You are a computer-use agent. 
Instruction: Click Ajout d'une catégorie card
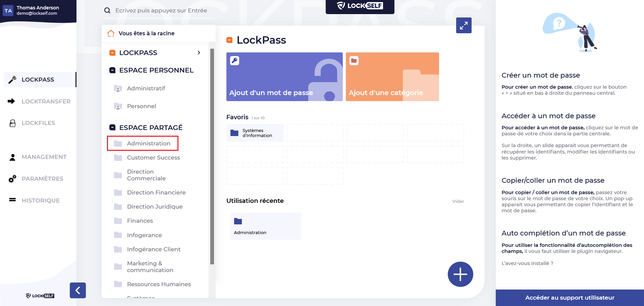coord(392,77)
